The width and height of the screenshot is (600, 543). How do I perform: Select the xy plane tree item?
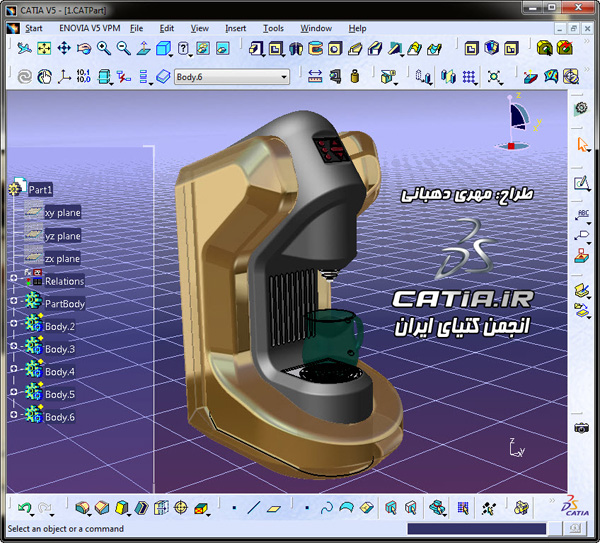(62, 212)
